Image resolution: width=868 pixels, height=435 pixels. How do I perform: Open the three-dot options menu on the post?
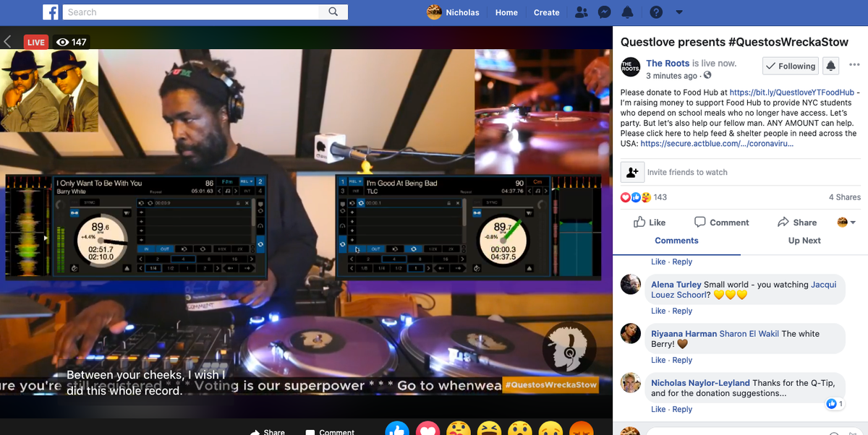[x=854, y=65]
